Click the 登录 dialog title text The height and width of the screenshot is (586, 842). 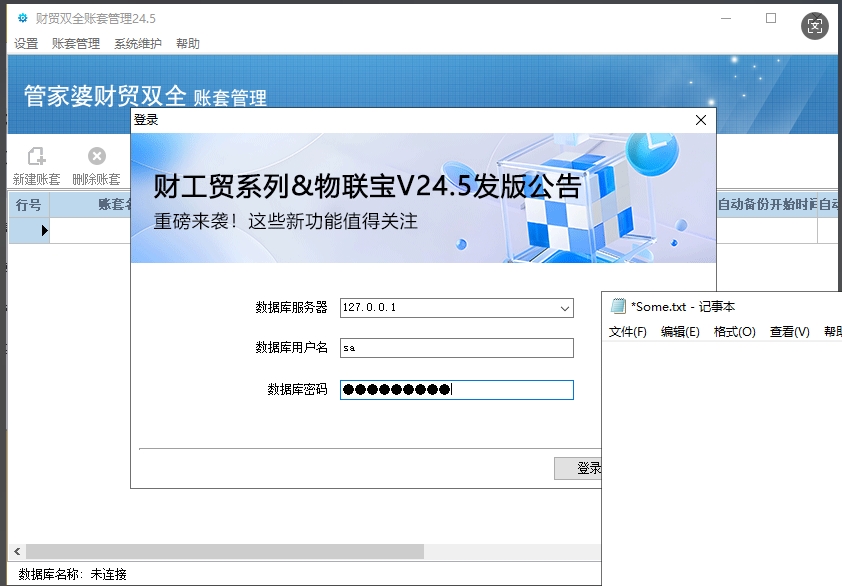click(146, 120)
